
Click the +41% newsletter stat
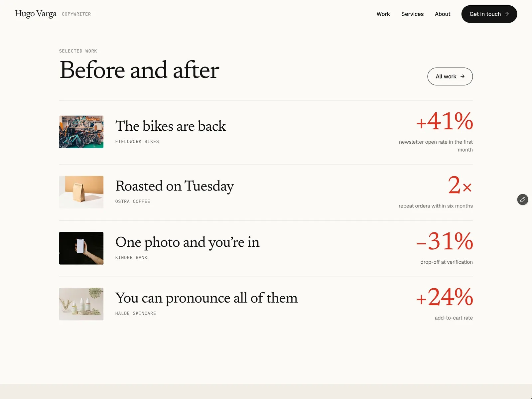point(444,121)
